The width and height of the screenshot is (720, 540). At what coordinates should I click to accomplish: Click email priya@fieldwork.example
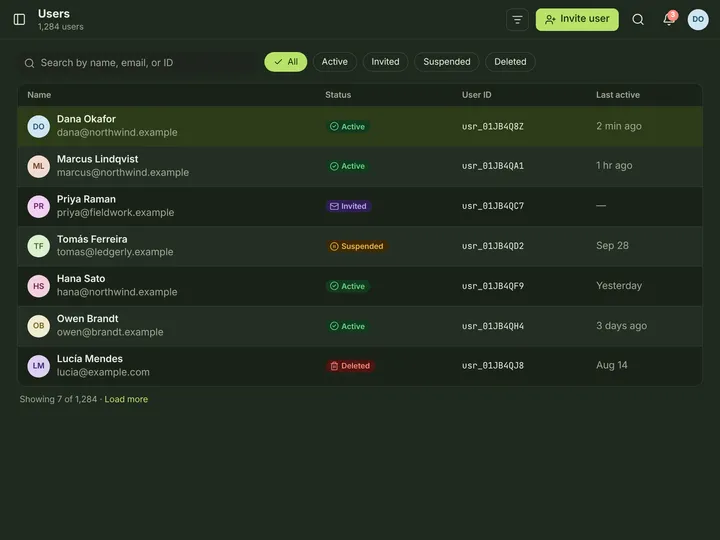click(115, 213)
